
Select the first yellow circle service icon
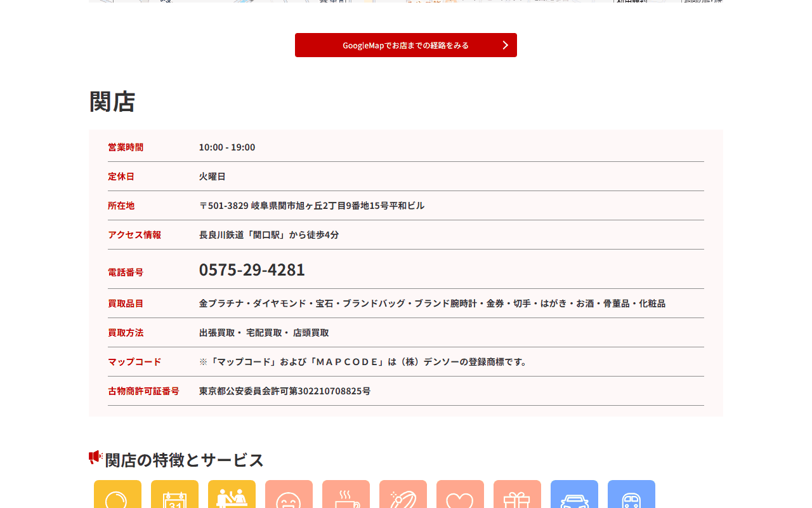pyautogui.click(x=117, y=494)
